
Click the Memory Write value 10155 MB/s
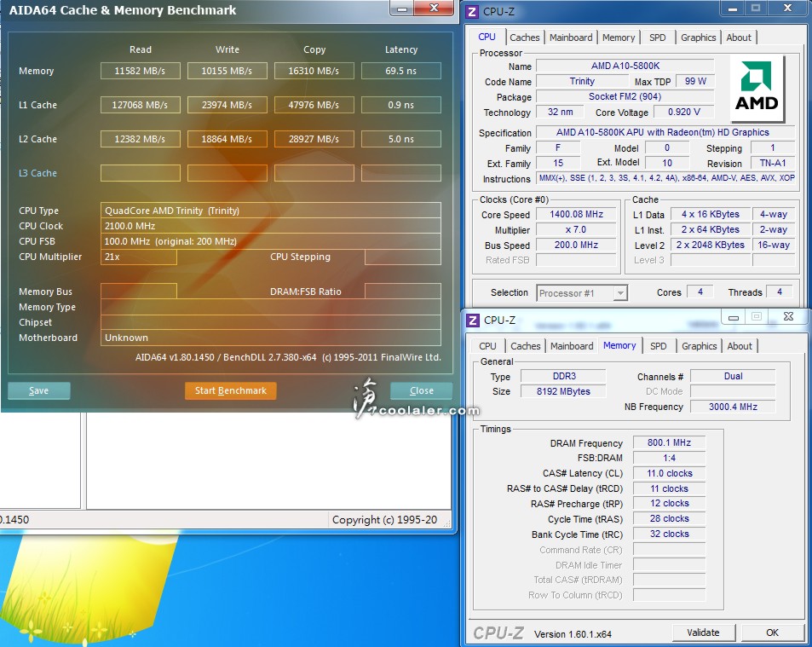[x=227, y=71]
